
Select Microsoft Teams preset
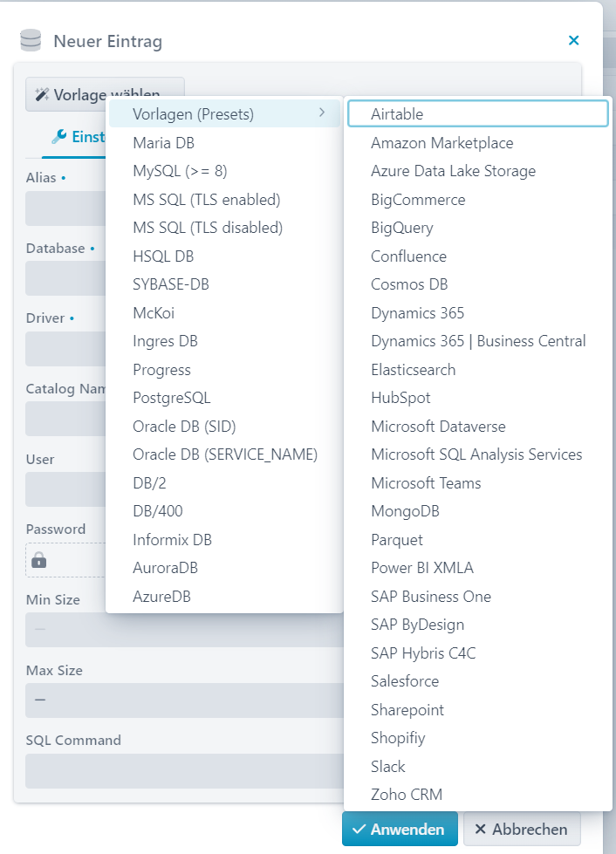(x=477, y=483)
